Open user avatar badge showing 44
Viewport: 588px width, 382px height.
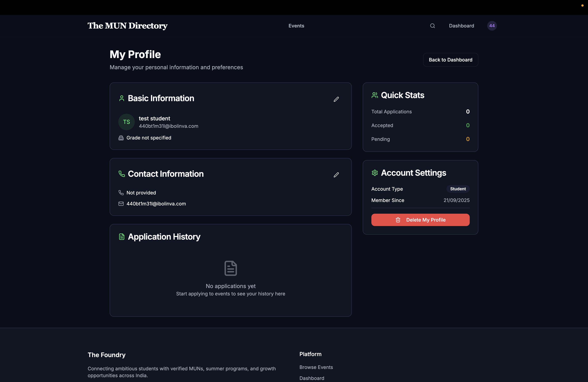click(492, 26)
